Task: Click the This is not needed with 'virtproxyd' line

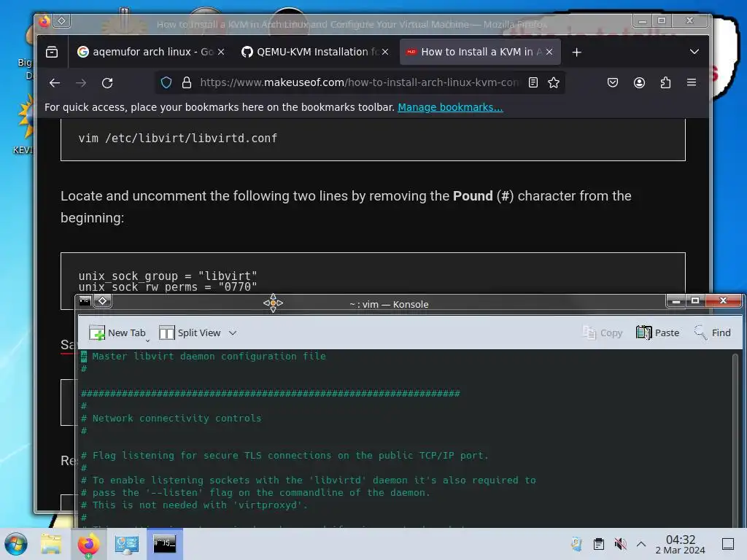Action: point(194,505)
